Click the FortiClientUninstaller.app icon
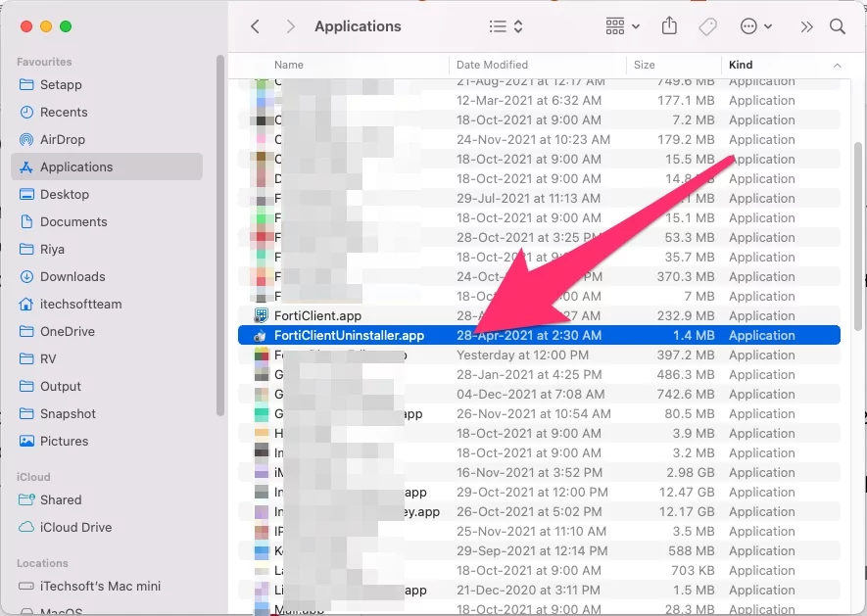 [261, 336]
